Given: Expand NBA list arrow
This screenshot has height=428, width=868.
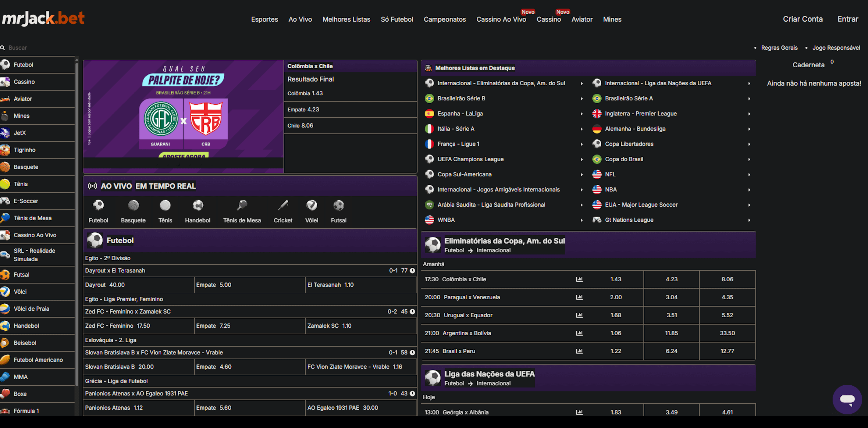Looking at the screenshot, I should (x=749, y=190).
